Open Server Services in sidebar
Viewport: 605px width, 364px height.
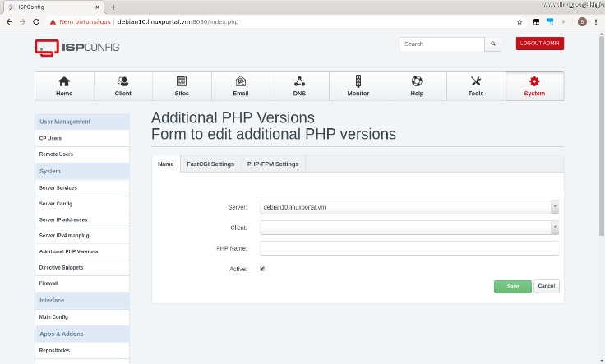click(x=82, y=188)
